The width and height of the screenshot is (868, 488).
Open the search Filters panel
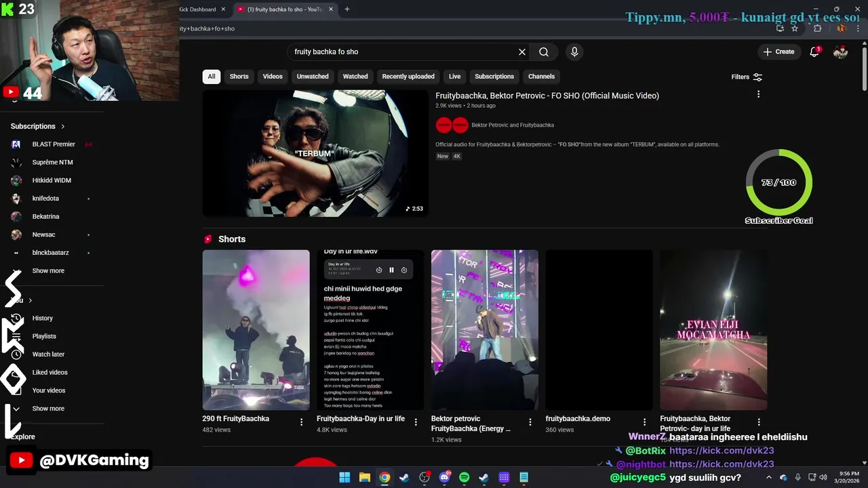(747, 77)
